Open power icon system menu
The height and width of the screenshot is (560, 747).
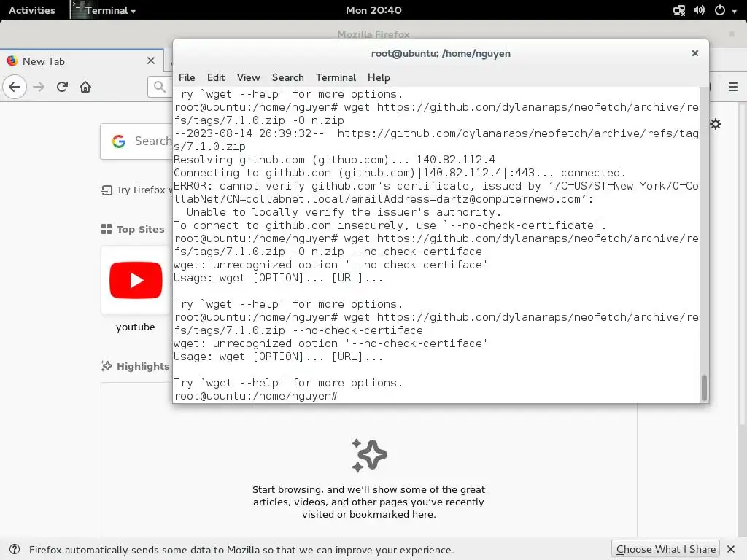[x=720, y=10]
